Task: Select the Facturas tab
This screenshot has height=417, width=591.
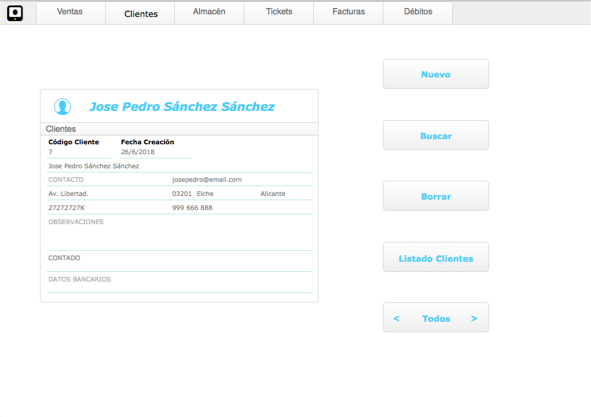Action: [348, 12]
